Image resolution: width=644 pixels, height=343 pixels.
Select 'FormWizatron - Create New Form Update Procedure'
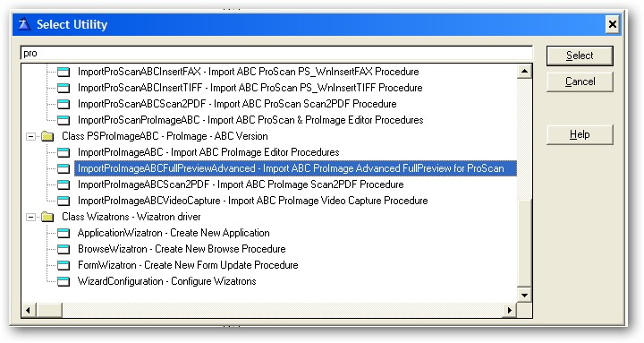[x=188, y=265]
